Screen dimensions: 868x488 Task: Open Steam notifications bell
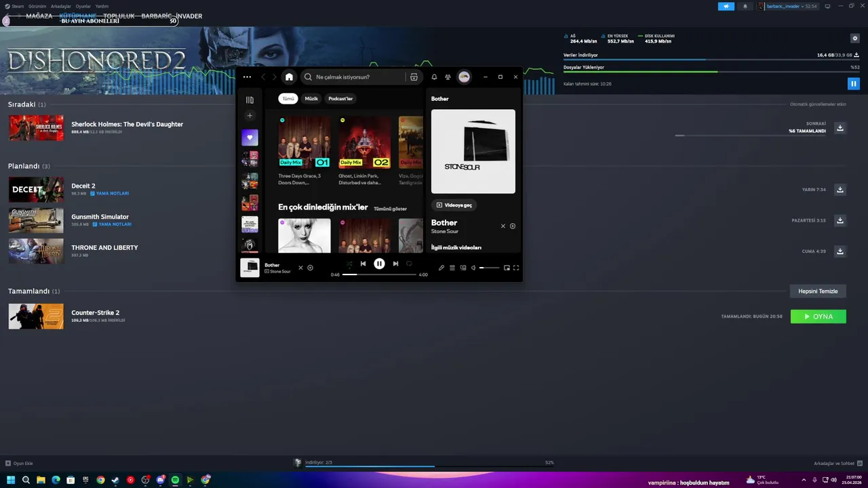click(x=745, y=6)
